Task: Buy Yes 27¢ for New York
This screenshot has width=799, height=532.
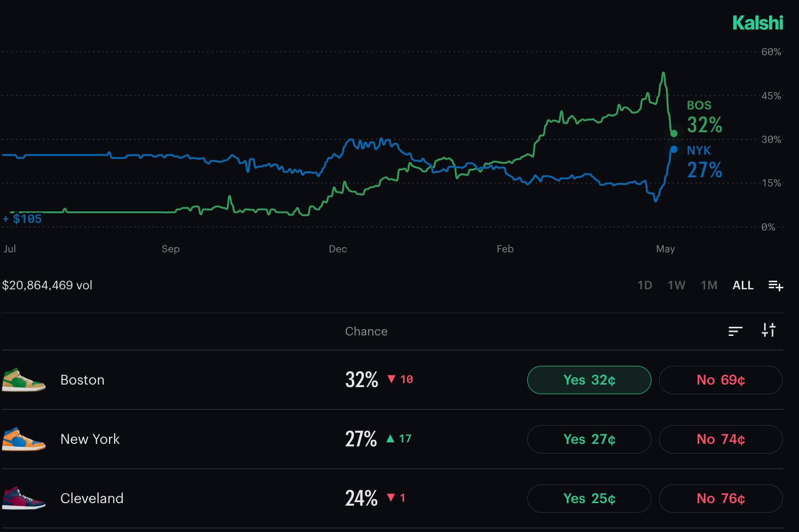Action: pyautogui.click(x=589, y=439)
